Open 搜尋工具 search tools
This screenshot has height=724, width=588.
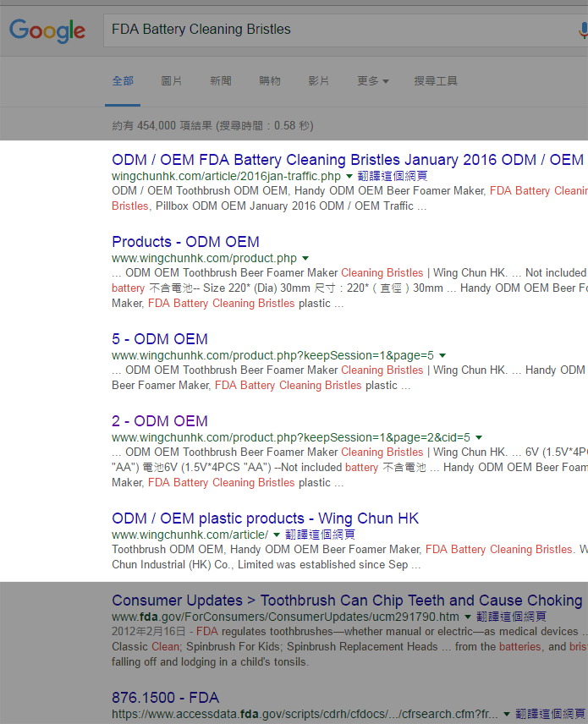(x=436, y=81)
